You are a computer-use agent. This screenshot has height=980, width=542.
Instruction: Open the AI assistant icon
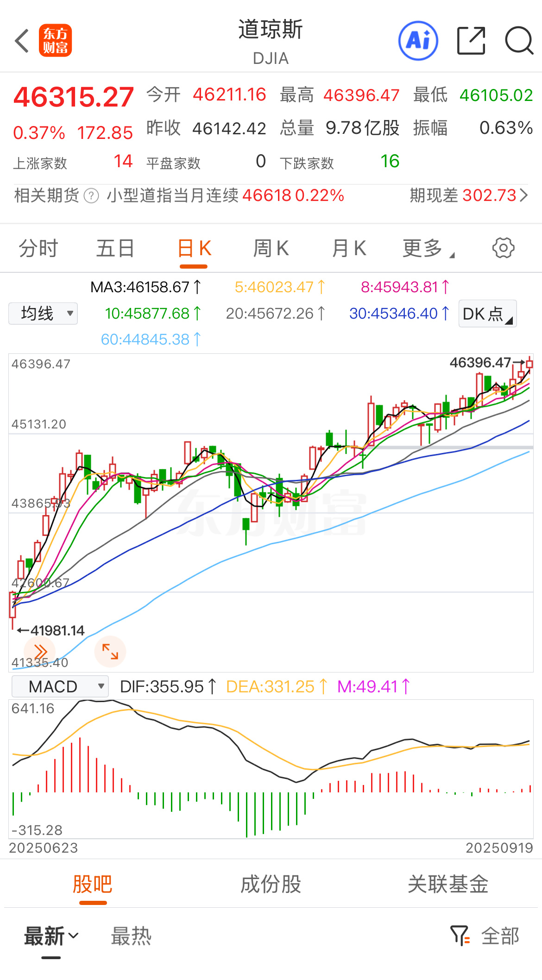(418, 41)
